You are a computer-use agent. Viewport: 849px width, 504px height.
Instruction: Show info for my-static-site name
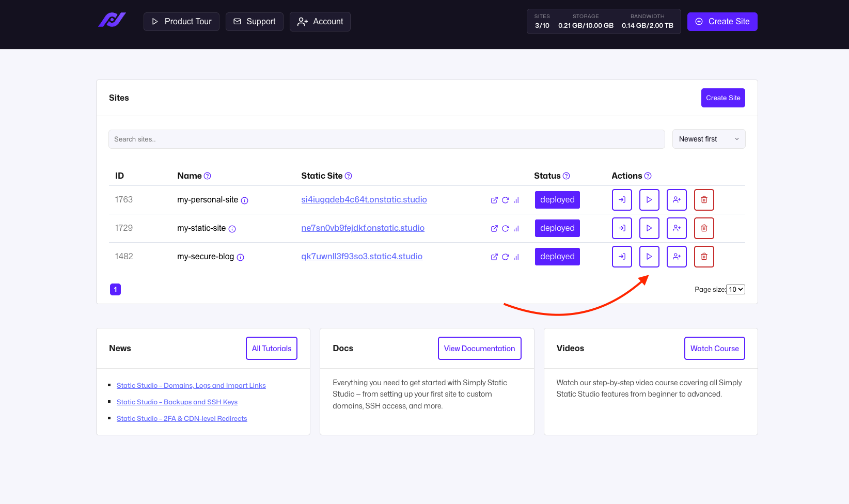(232, 229)
